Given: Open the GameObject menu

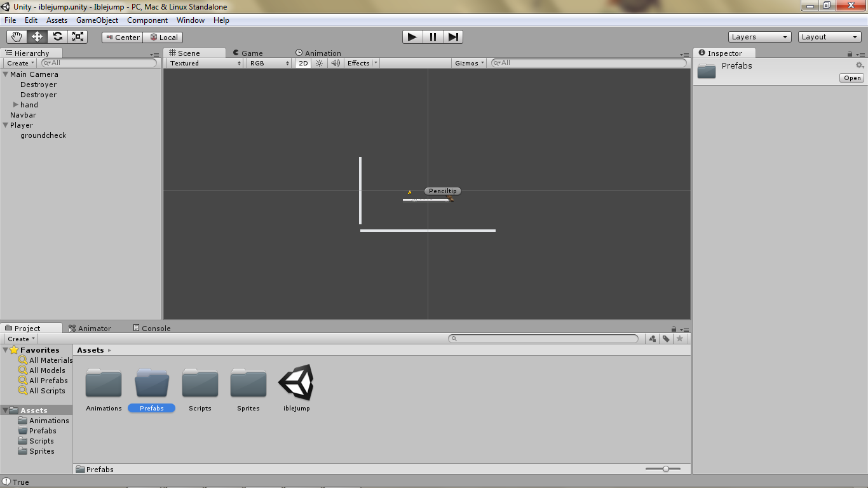Looking at the screenshot, I should pos(97,20).
